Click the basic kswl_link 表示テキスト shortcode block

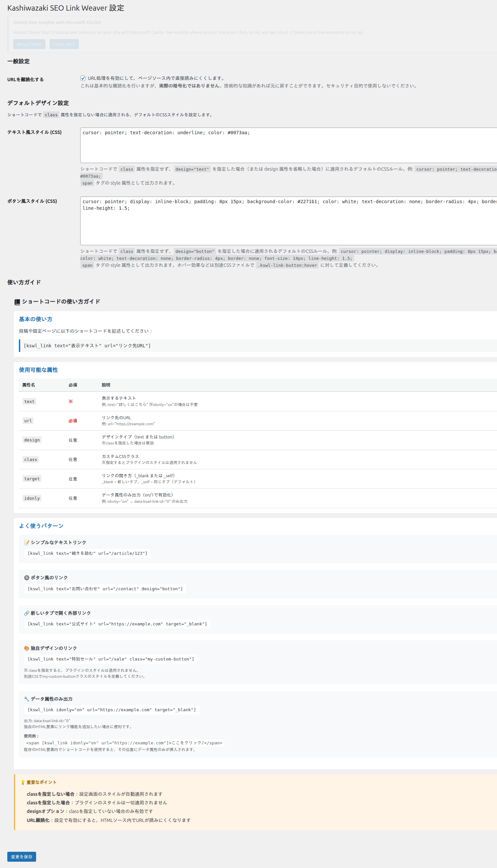point(87,345)
